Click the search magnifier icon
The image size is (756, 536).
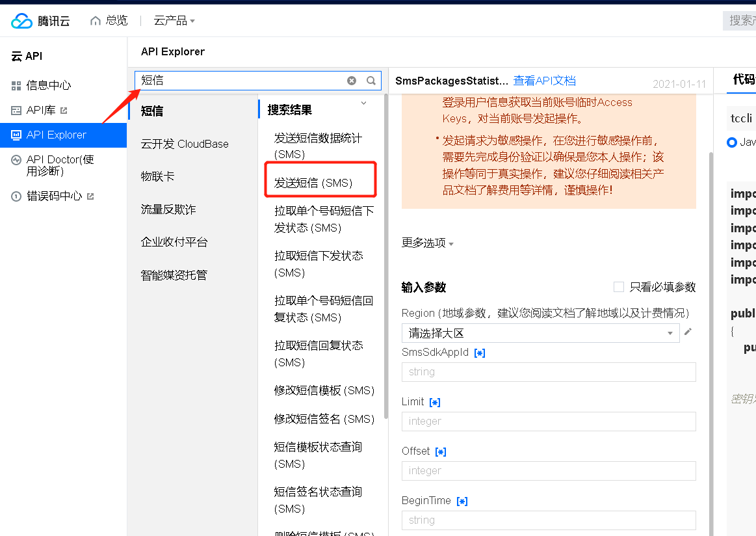coord(371,80)
